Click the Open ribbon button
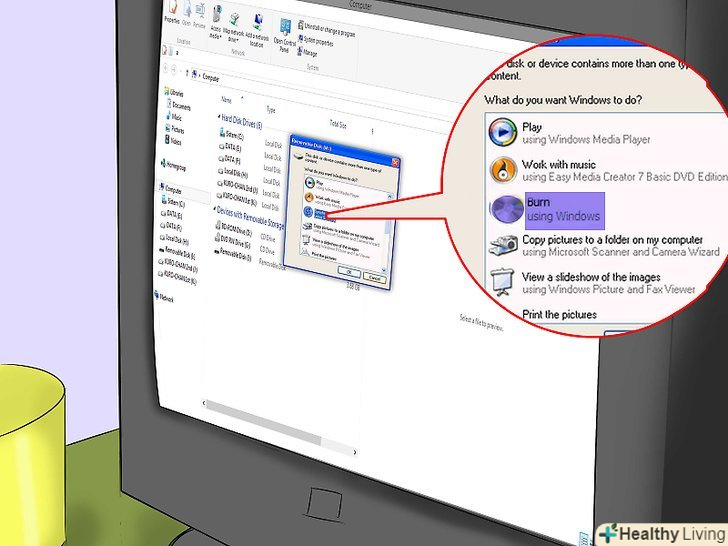 tap(187, 14)
